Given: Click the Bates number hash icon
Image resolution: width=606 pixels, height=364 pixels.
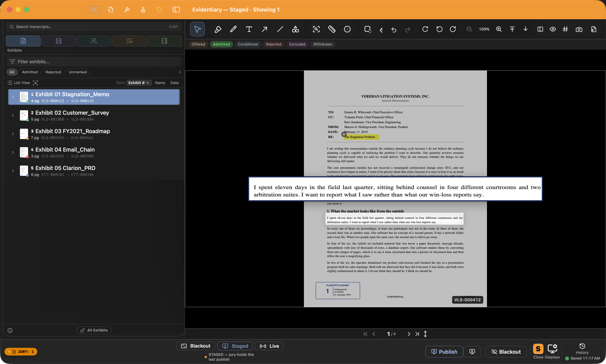Looking at the screenshot, I should (565, 29).
